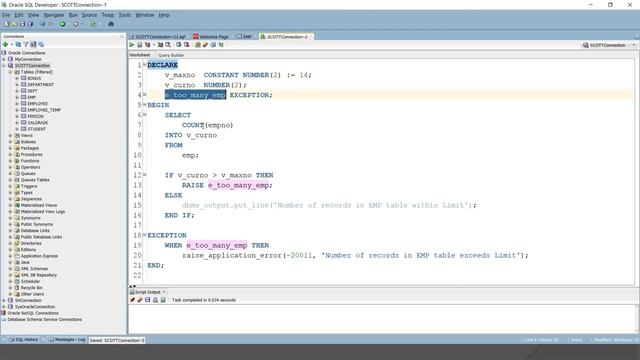Select the Materialized Views node
Viewport: 640px width, 360px height.
click(39, 205)
